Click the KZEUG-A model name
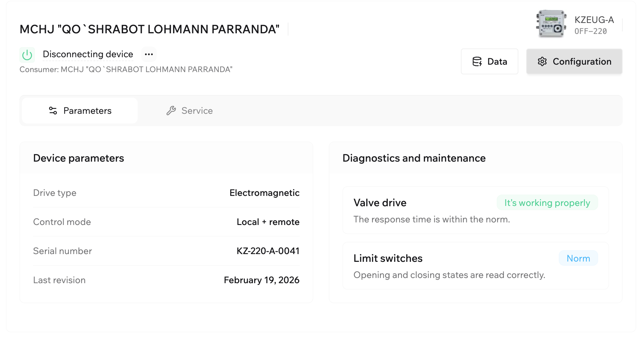The height and width of the screenshot is (342, 644). coord(594,20)
